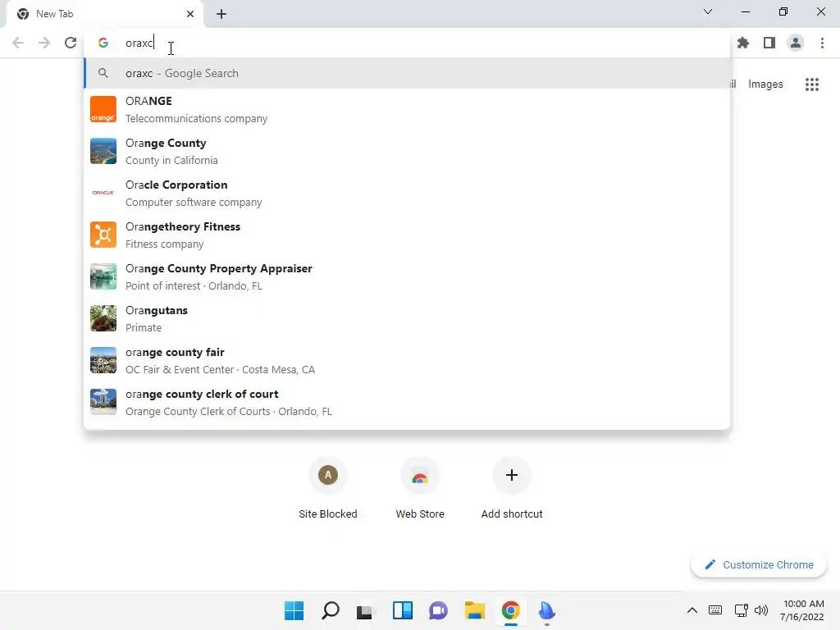Image resolution: width=840 pixels, height=630 pixels.
Task: Select the New Tab tab
Action: point(104,14)
